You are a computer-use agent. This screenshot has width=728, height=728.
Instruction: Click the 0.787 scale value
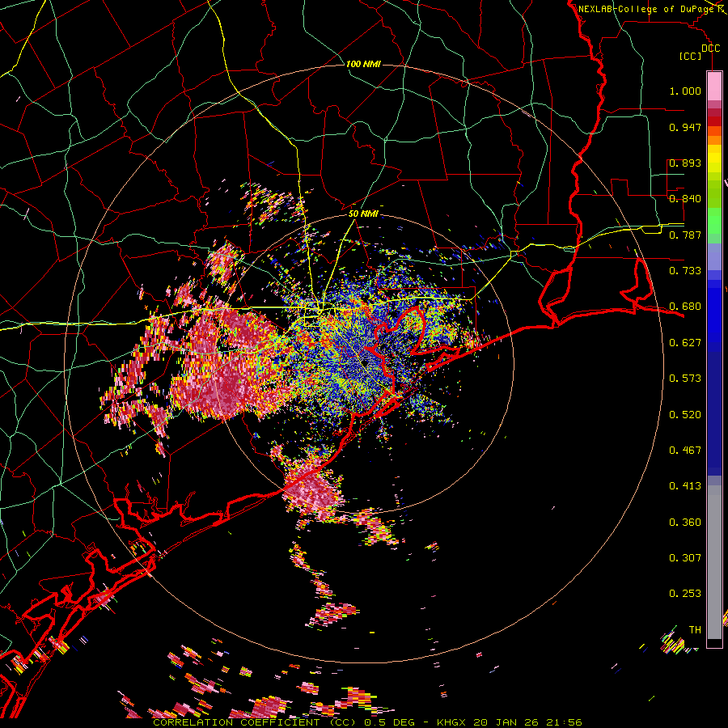[685, 235]
